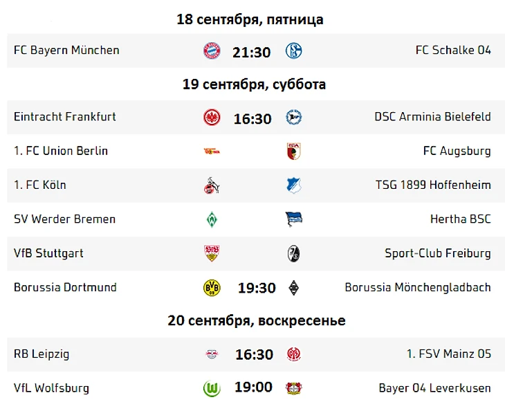Select the SV Werder Bremen diamond logo
This screenshot has height=420, width=505.
pyautogui.click(x=212, y=219)
